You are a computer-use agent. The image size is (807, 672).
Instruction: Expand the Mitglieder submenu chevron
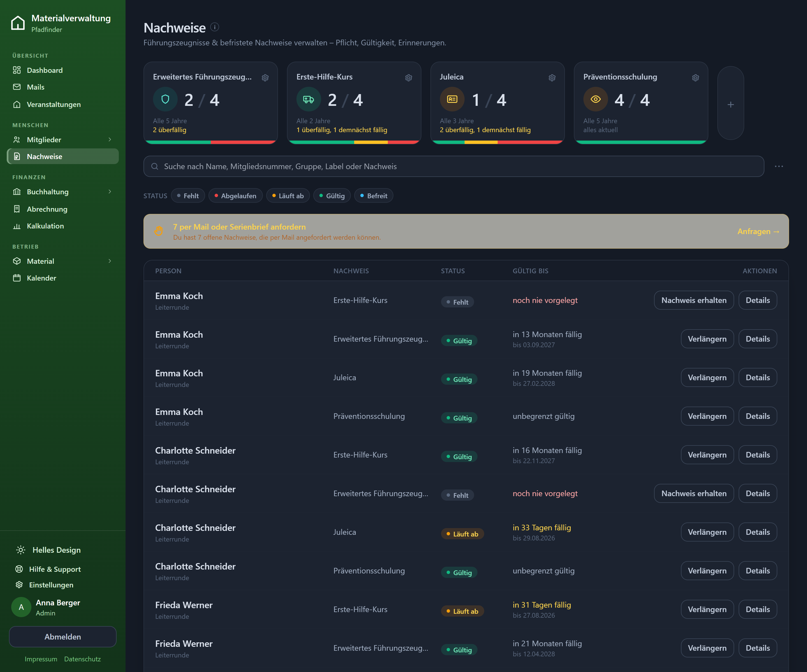click(x=110, y=139)
